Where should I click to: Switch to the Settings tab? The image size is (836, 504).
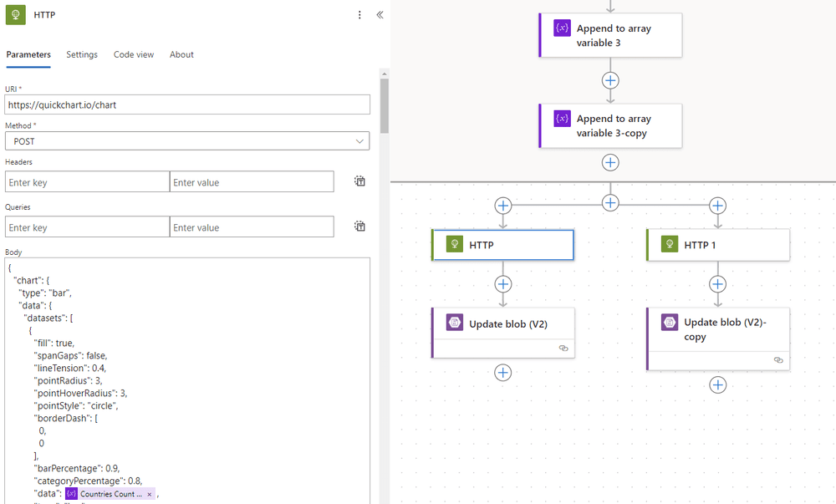coord(81,54)
